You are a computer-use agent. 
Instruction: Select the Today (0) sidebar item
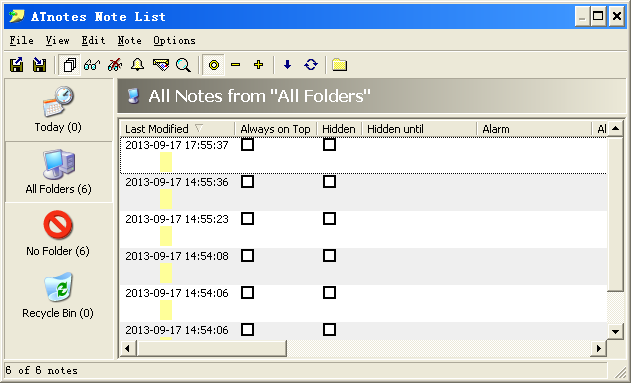click(58, 109)
